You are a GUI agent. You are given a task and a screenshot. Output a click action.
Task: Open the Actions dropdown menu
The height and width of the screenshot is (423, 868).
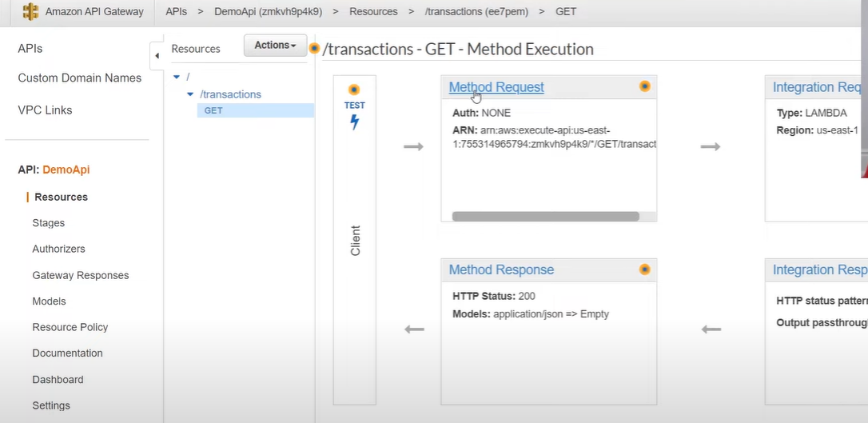275,46
